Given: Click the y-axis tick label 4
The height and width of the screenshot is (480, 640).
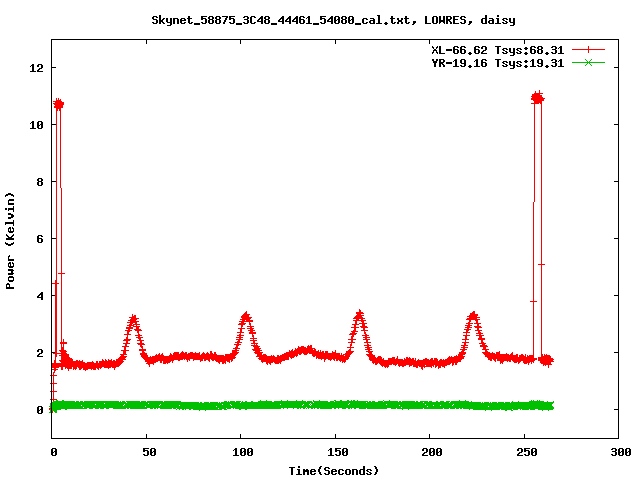Looking at the screenshot, I should 40,296.
